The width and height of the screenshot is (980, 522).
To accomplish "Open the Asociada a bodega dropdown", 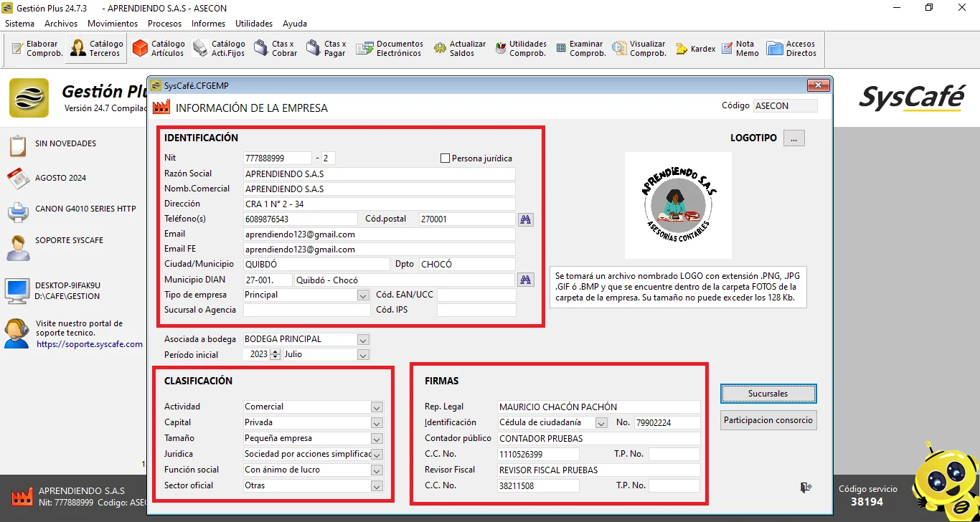I will point(363,340).
